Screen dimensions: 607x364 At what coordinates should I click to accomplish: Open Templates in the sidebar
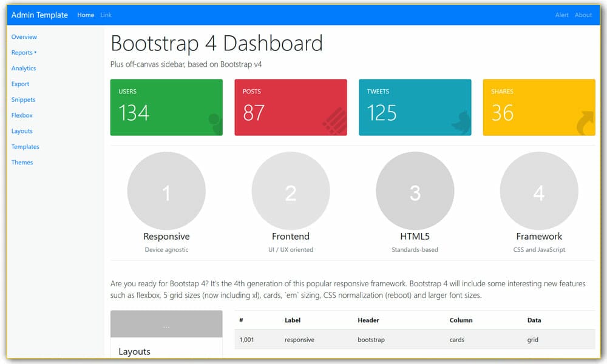[x=25, y=146]
